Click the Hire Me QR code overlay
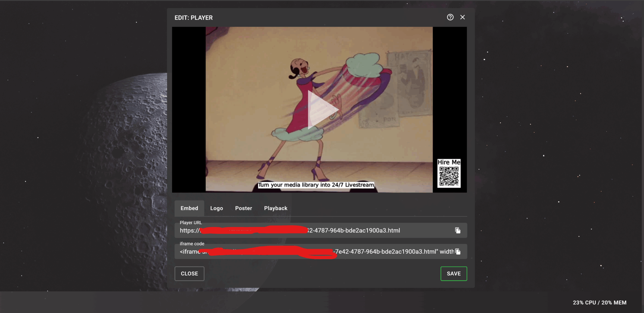 click(x=449, y=173)
